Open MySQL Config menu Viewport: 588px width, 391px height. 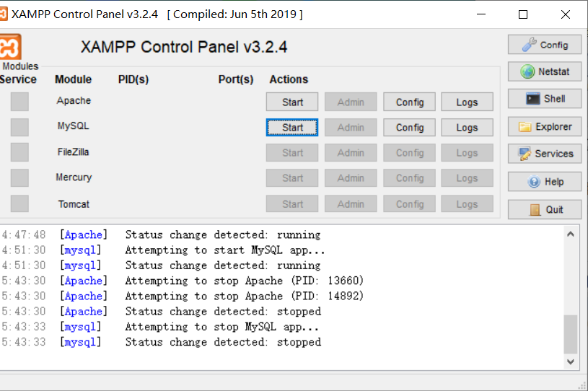click(x=409, y=128)
